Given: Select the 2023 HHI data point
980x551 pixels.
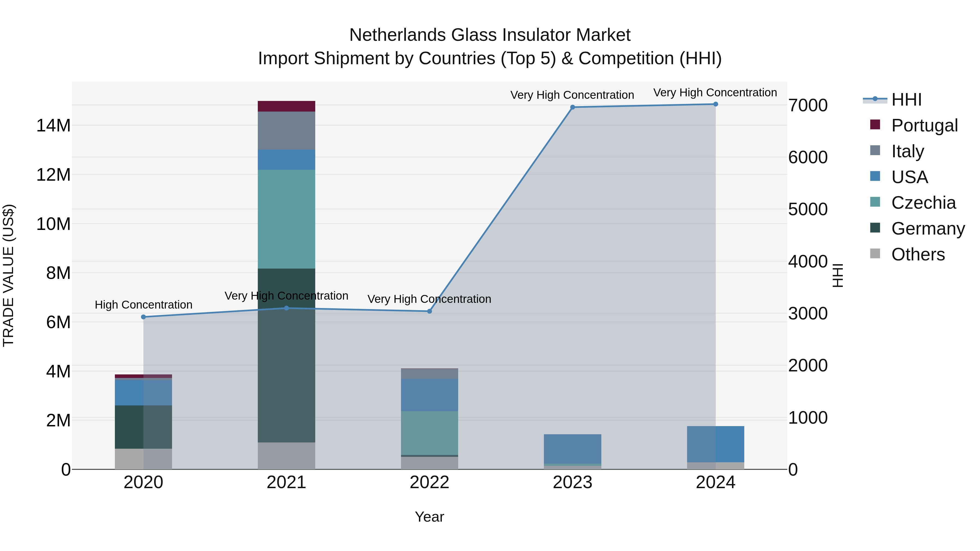Looking at the screenshot, I should pyautogui.click(x=572, y=107).
